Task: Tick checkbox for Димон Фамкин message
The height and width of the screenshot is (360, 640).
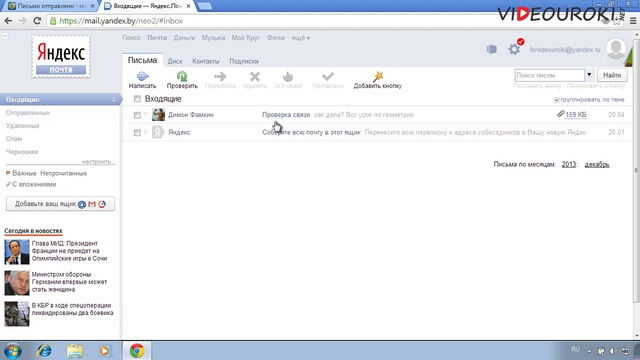Action: coord(137,115)
